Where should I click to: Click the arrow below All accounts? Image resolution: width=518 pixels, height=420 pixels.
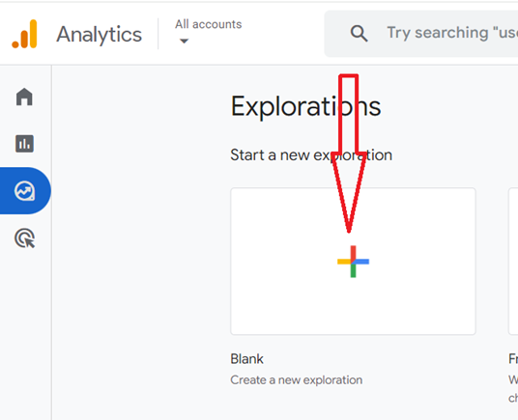click(x=184, y=41)
